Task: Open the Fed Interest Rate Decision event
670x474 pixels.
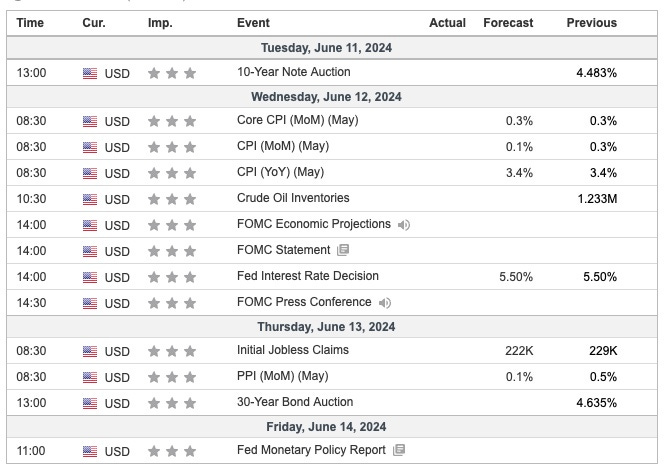Action: 308,276
